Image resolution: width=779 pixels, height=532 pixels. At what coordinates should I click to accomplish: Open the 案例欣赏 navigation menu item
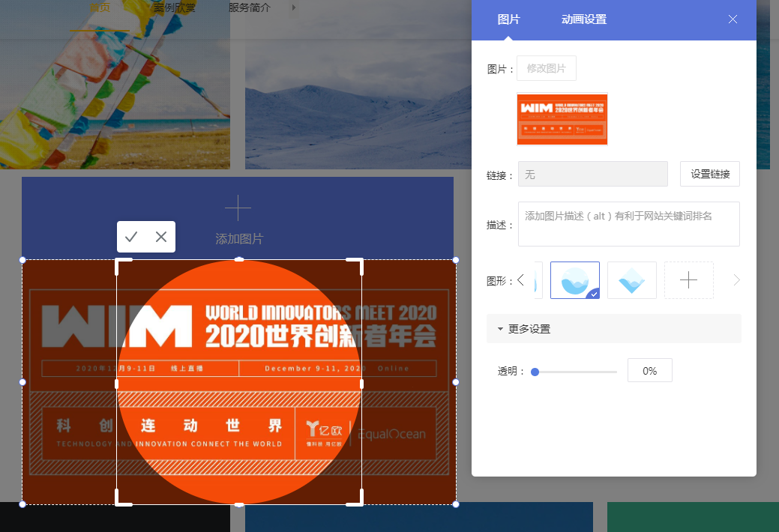[175, 7]
